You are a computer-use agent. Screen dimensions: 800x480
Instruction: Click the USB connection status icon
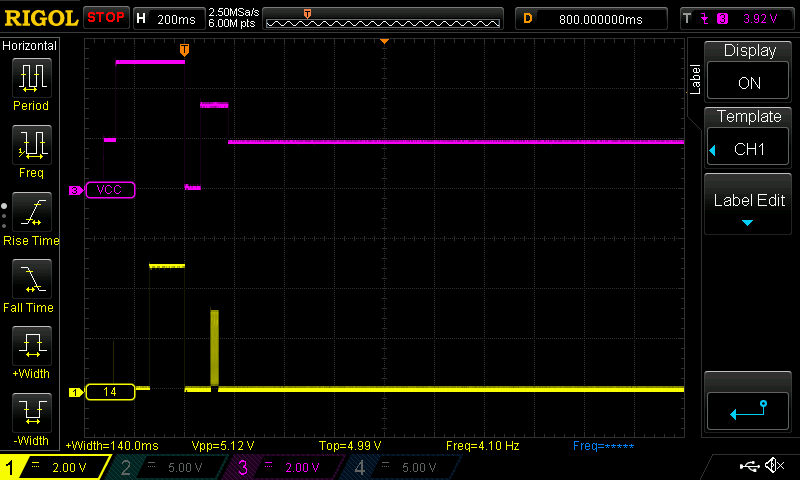click(747, 466)
